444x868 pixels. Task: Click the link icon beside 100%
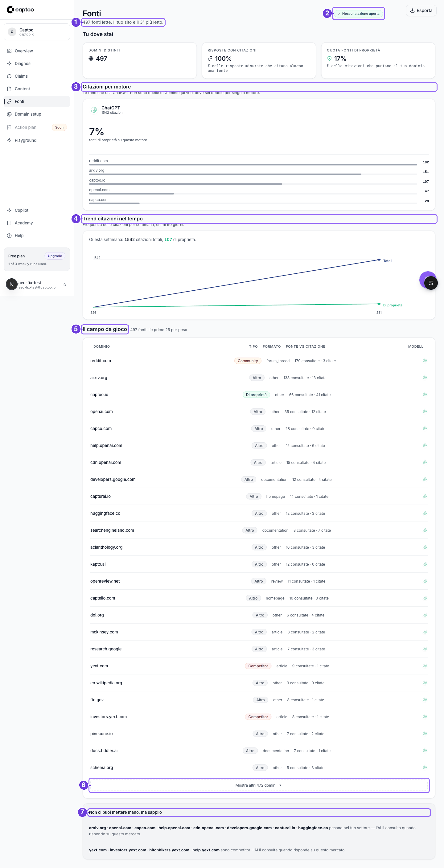point(210,59)
